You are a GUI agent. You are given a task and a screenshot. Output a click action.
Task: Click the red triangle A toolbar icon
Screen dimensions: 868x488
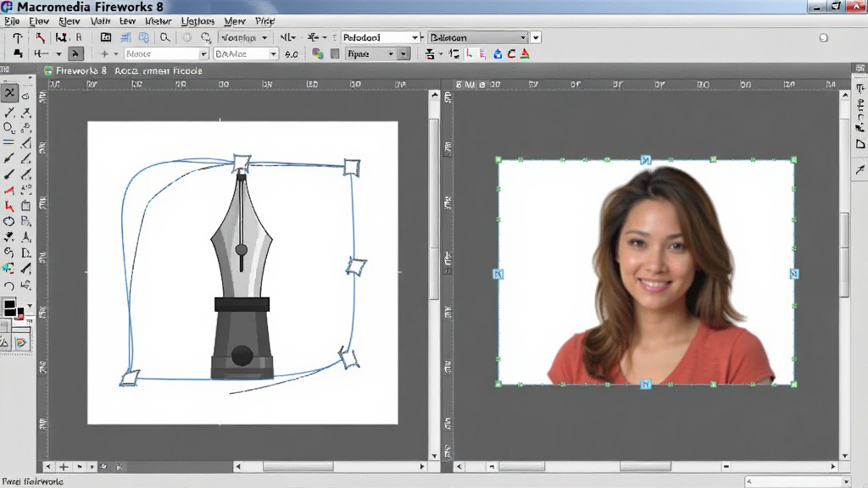pyautogui.click(x=525, y=53)
